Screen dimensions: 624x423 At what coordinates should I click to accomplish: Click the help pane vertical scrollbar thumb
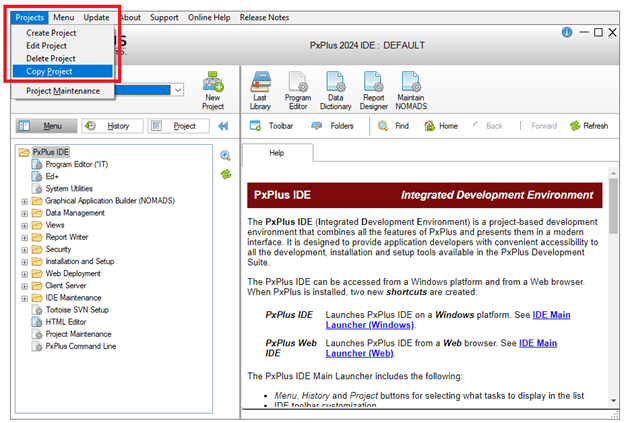pos(613,206)
